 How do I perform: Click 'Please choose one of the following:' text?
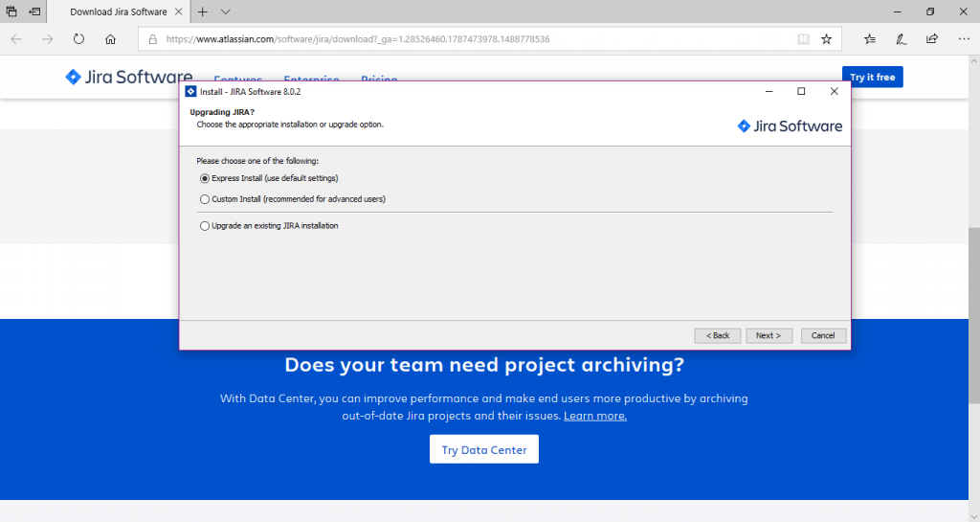257,161
